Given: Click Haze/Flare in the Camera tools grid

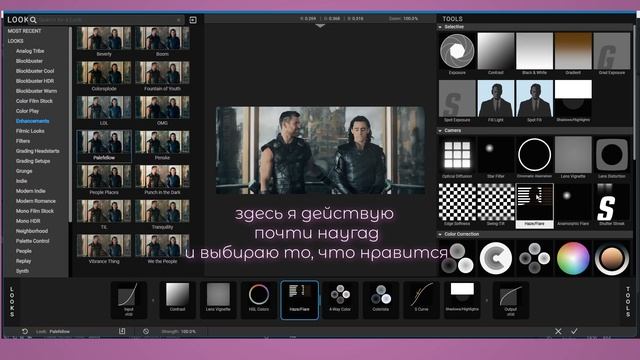Looking at the screenshot, I should [534, 205].
